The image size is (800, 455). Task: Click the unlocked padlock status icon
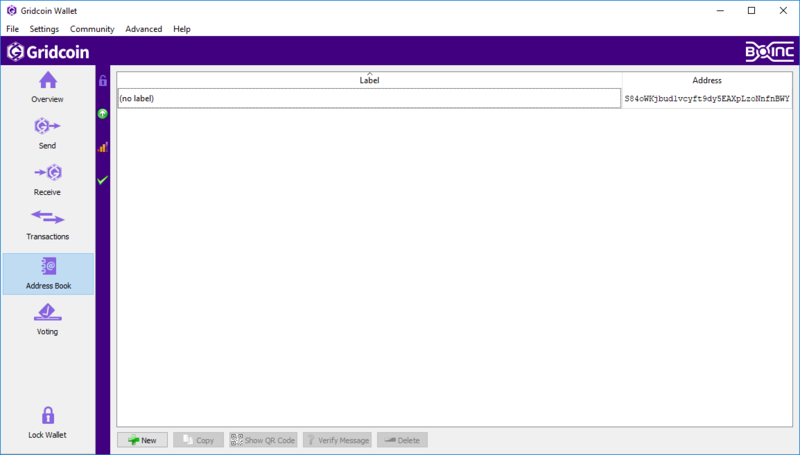[x=103, y=81]
